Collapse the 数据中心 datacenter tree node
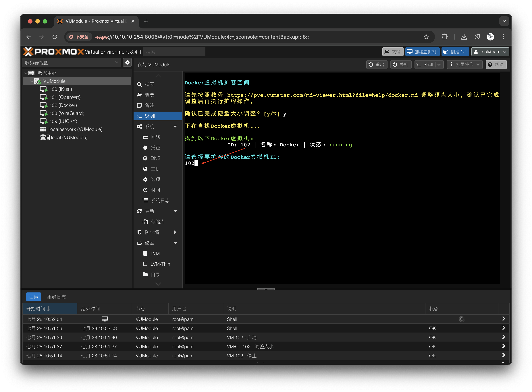The image size is (532, 392). (26, 73)
